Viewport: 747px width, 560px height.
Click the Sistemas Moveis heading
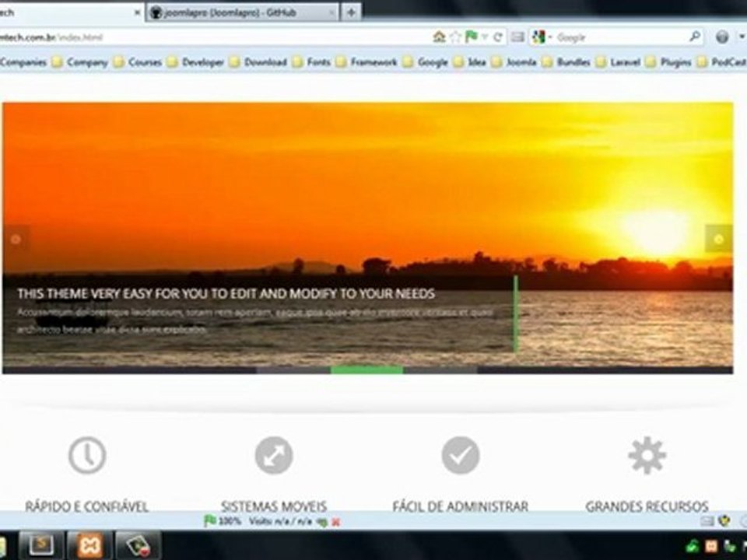click(x=274, y=506)
